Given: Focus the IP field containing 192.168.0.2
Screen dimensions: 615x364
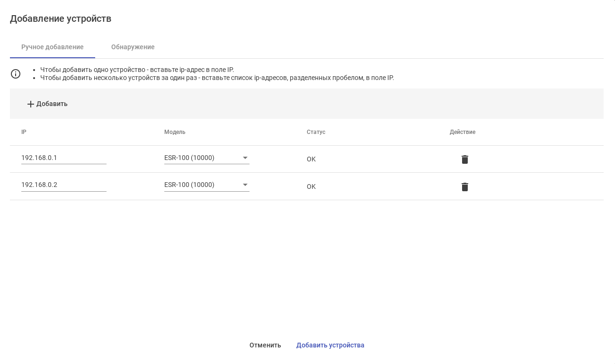Looking at the screenshot, I should [63, 185].
